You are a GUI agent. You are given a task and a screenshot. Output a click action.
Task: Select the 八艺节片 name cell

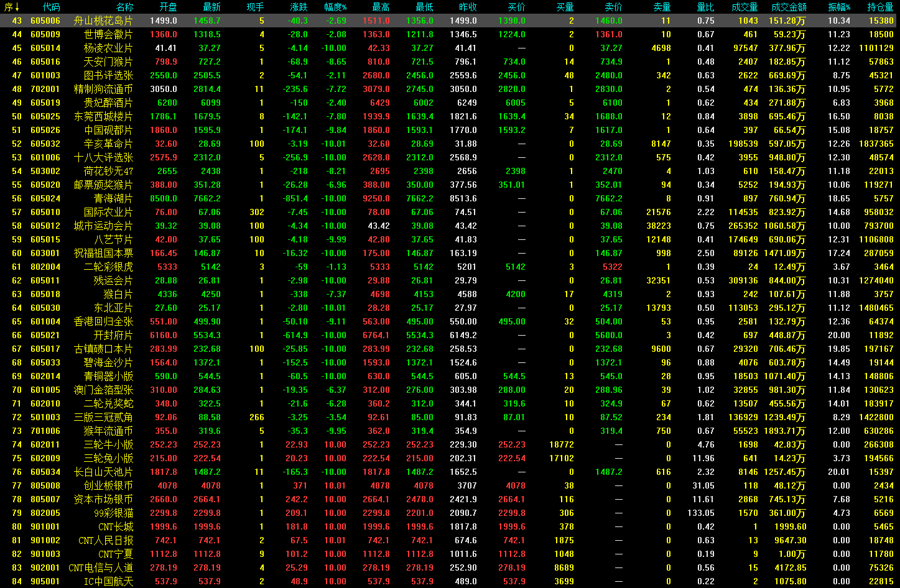click(x=113, y=239)
